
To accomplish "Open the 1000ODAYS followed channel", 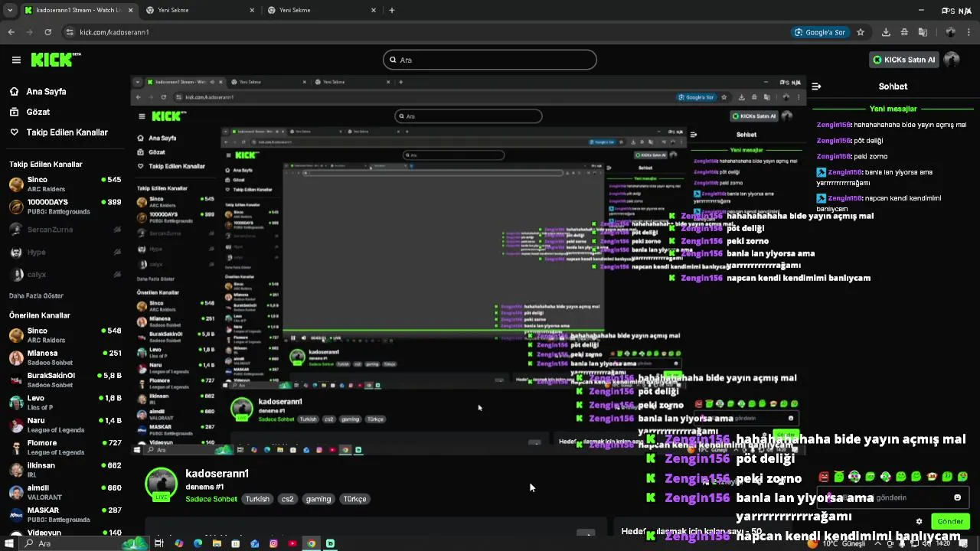I will (65, 207).
